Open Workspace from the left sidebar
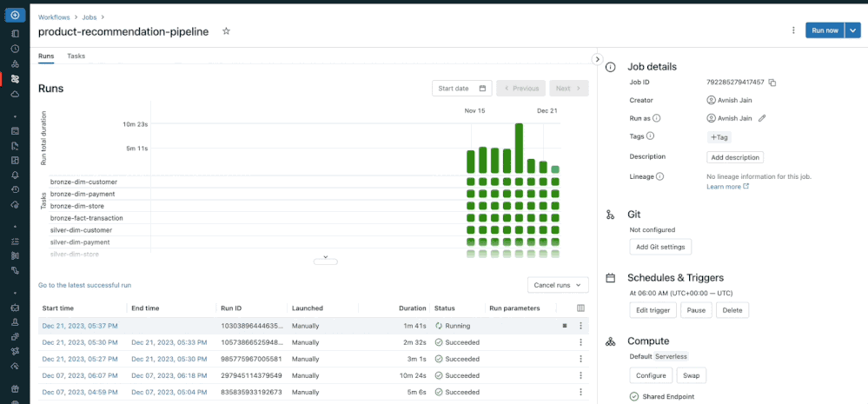 [15, 34]
